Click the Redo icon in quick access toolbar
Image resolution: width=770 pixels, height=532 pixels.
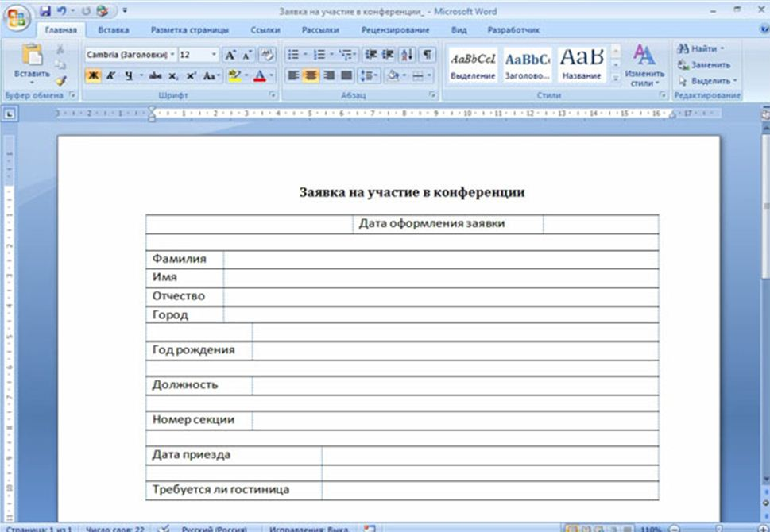tap(86, 11)
